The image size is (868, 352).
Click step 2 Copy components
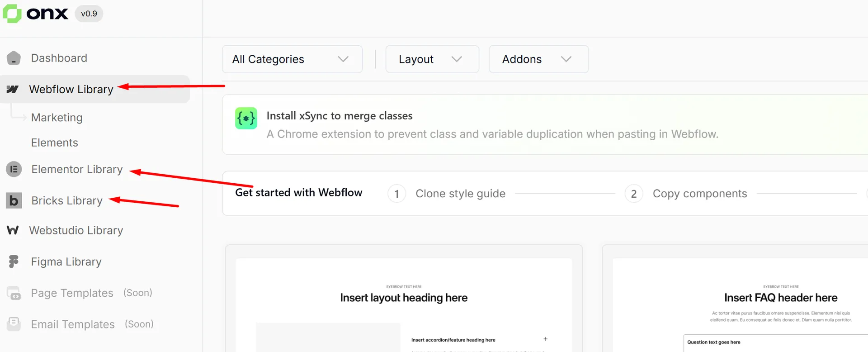[699, 194]
